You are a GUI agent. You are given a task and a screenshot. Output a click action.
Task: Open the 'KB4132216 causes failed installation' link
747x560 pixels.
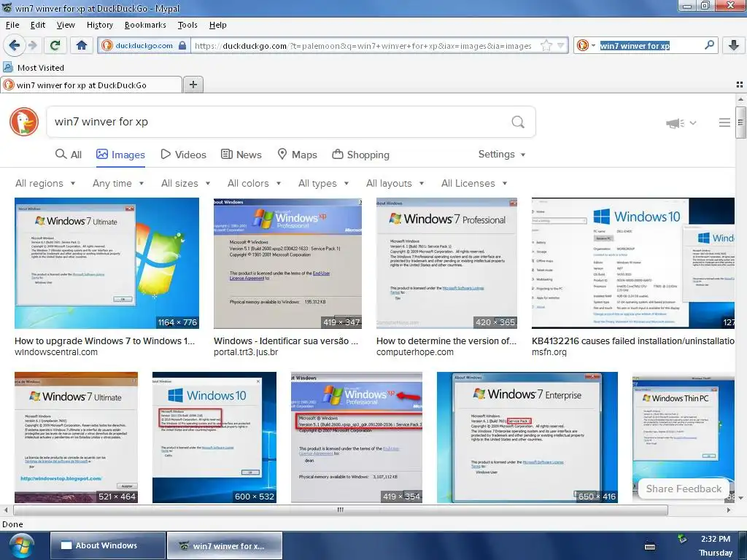633,341
